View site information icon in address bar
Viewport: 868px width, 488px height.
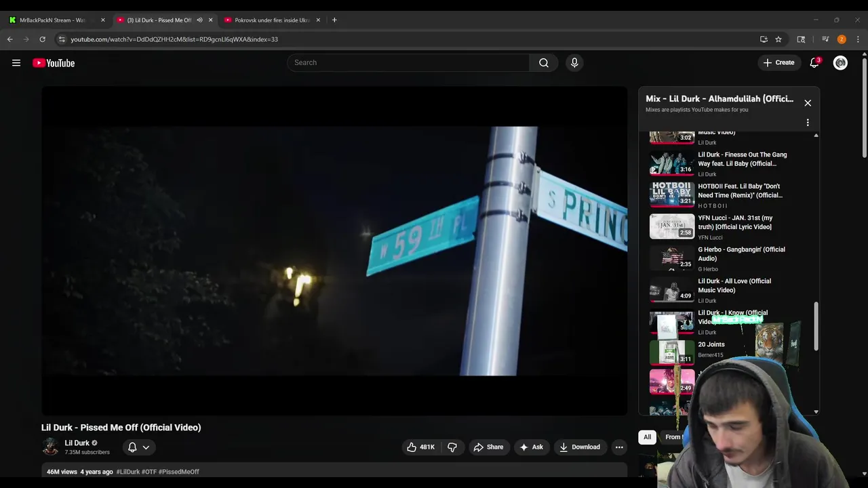(x=62, y=39)
